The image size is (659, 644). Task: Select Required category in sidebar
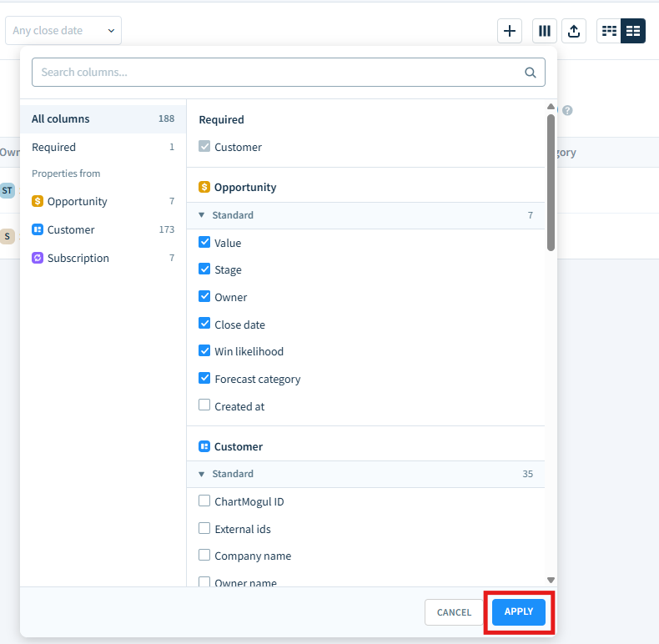(103, 147)
